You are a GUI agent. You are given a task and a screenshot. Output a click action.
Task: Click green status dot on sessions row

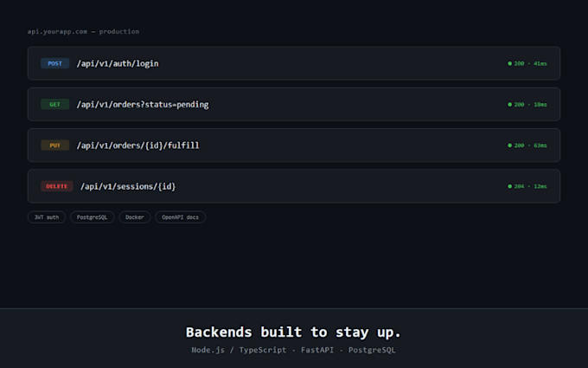pyautogui.click(x=509, y=186)
